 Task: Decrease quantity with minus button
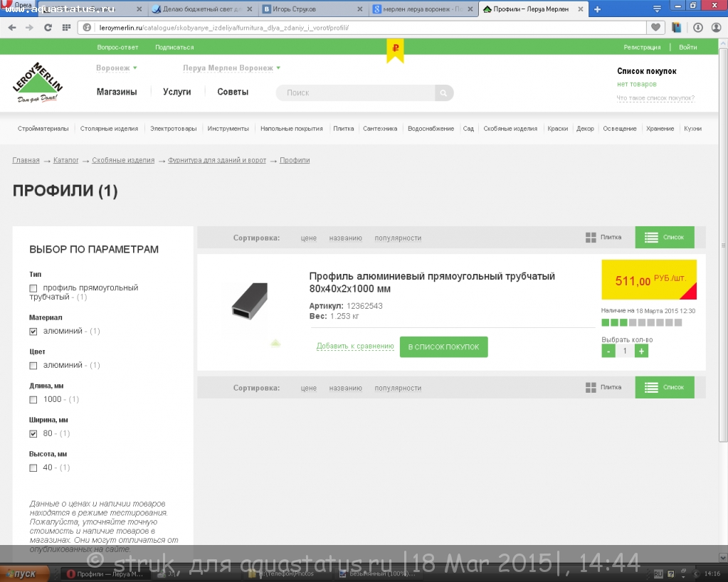click(608, 351)
